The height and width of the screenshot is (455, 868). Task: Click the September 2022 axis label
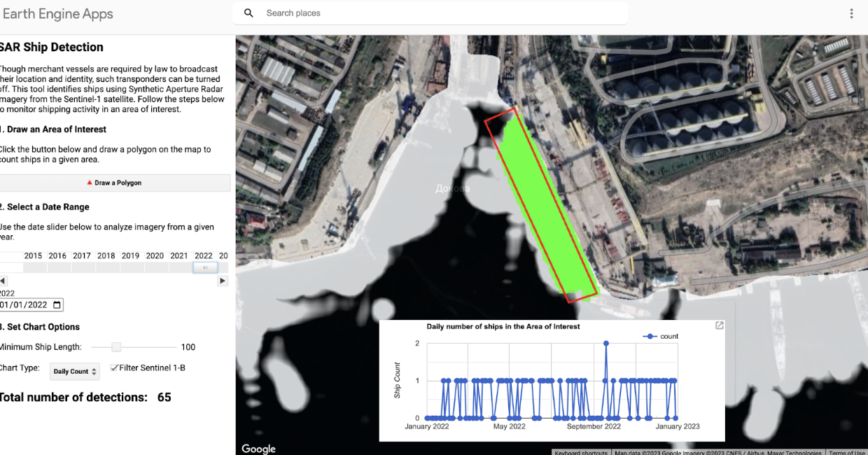(594, 426)
